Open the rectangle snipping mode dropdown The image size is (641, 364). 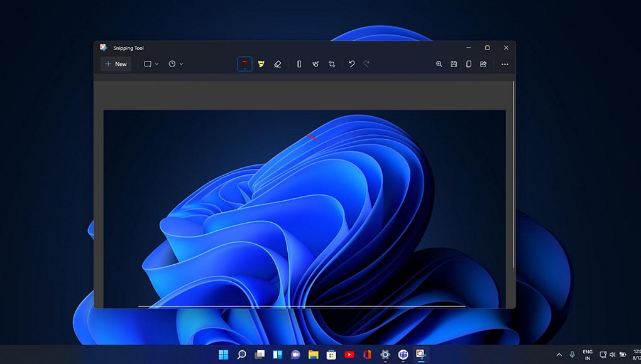click(x=151, y=64)
